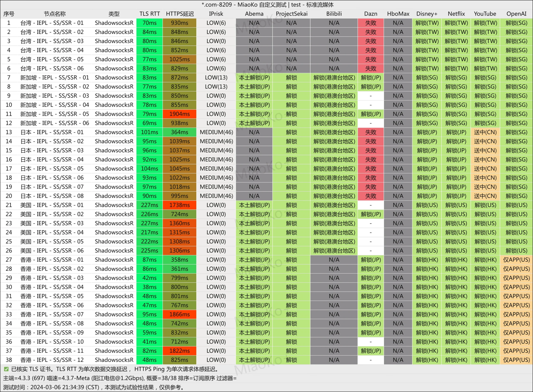Click the red 失败 Dazn cell in row 1
The image size is (533, 392).
(371, 23)
